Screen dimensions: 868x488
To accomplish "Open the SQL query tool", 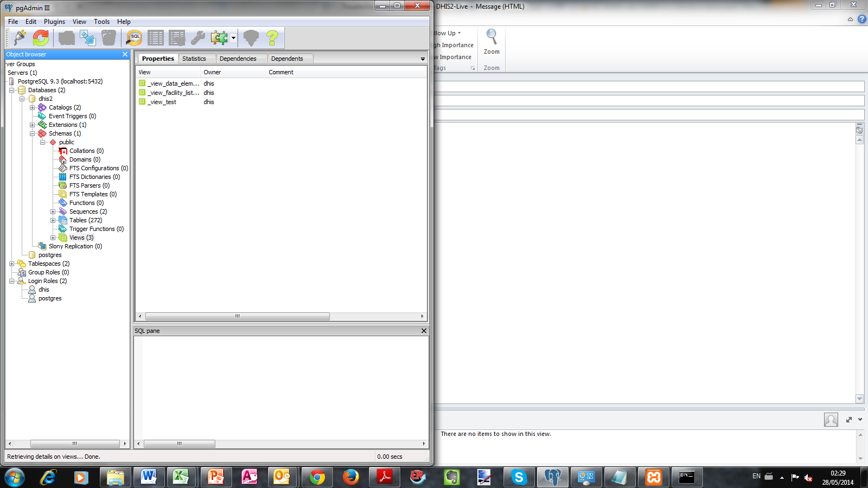I will pyautogui.click(x=134, y=38).
